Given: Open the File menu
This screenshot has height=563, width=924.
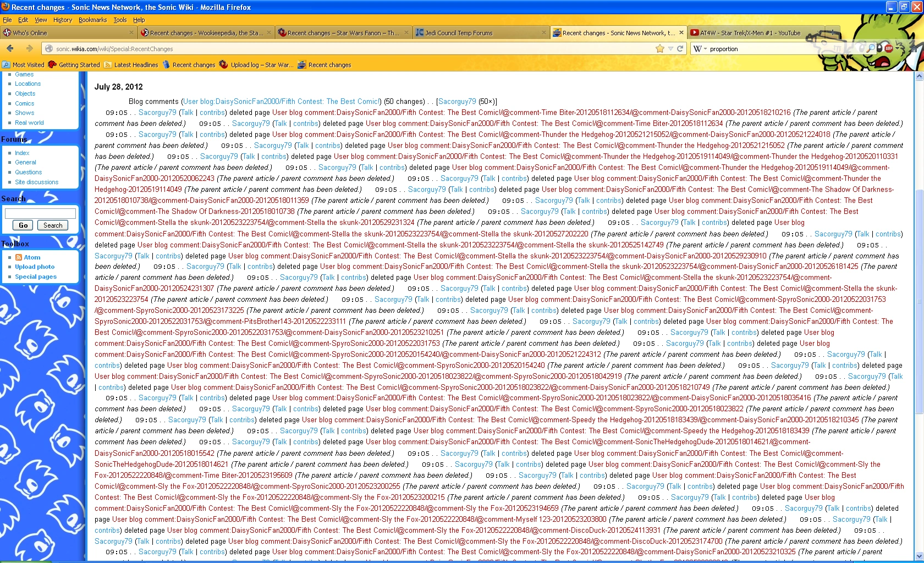Looking at the screenshot, I should (7, 20).
